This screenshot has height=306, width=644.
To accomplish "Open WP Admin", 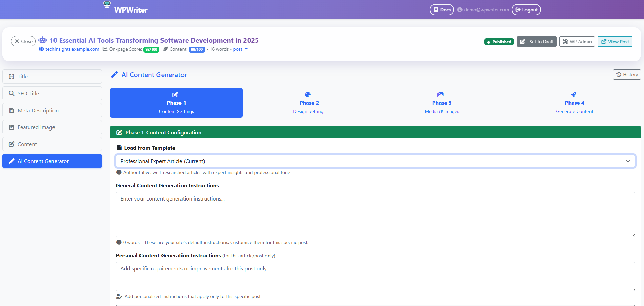I will tap(577, 42).
